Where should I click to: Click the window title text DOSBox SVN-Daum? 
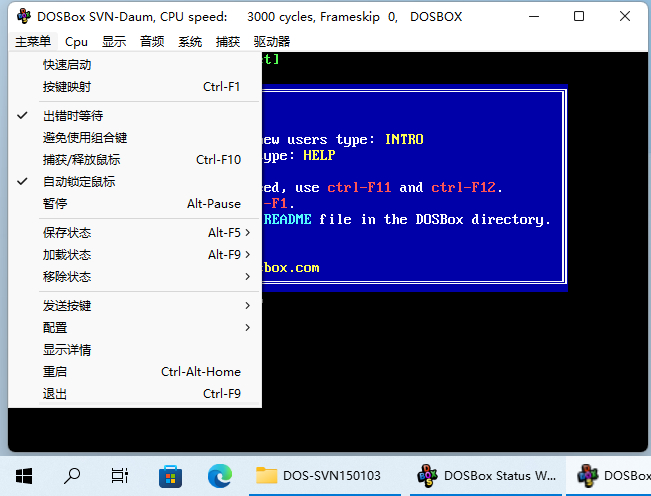tap(96, 17)
